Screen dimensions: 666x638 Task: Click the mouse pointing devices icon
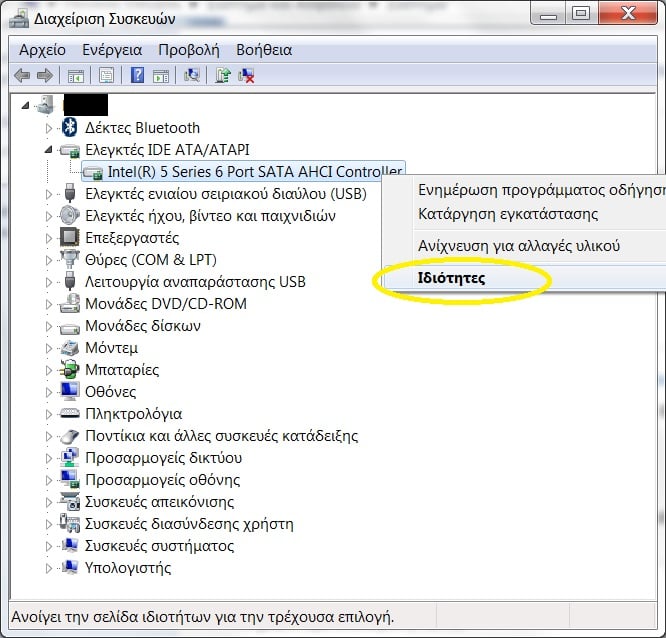tap(70, 436)
